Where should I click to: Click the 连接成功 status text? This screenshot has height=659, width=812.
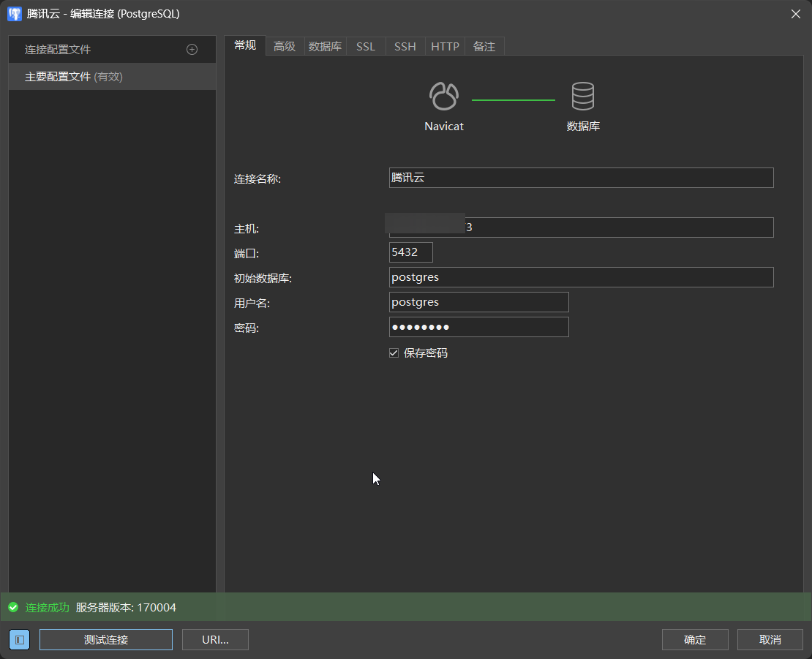coord(47,608)
